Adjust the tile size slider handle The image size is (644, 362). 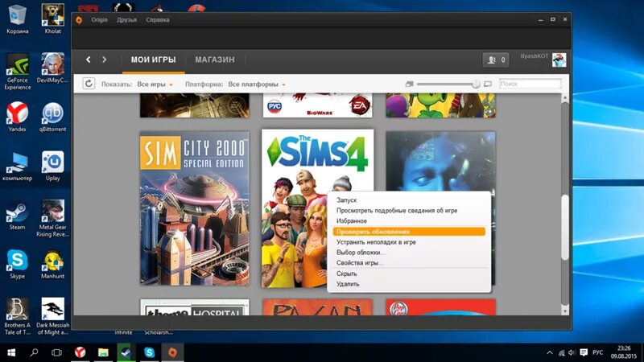tap(476, 84)
